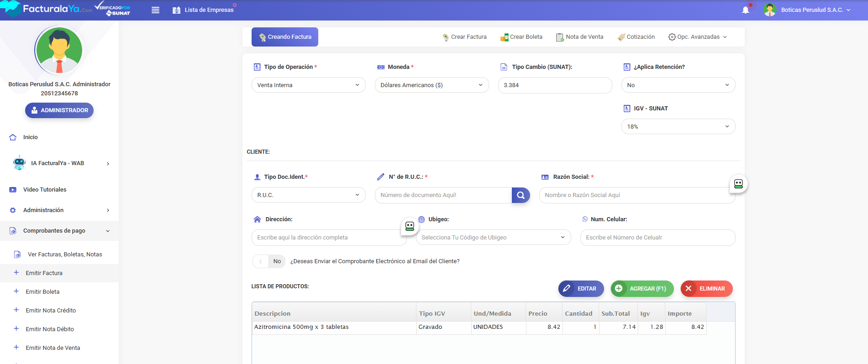The width and height of the screenshot is (868, 364).
Task: Open the Tipo de Operación dropdown
Action: pyautogui.click(x=309, y=85)
